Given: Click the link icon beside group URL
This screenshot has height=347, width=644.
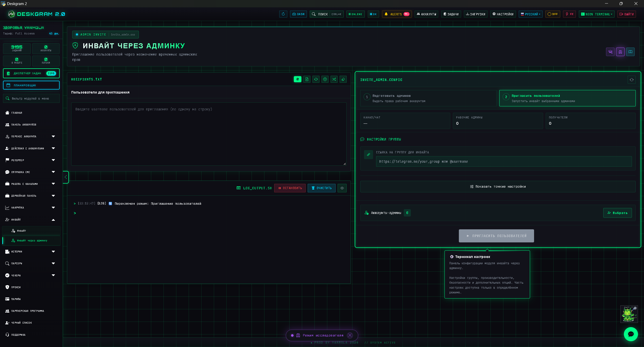Looking at the screenshot, I should [368, 155].
